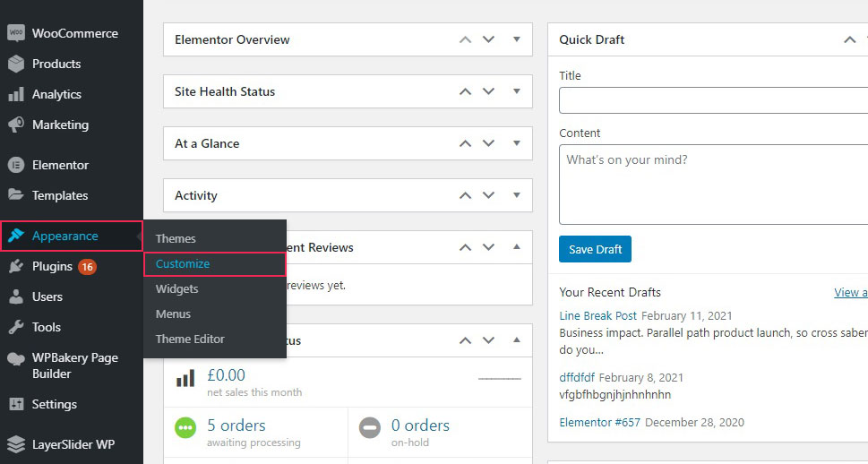Expand the Site Health Status panel
The height and width of the screenshot is (464, 868).
coord(517,91)
